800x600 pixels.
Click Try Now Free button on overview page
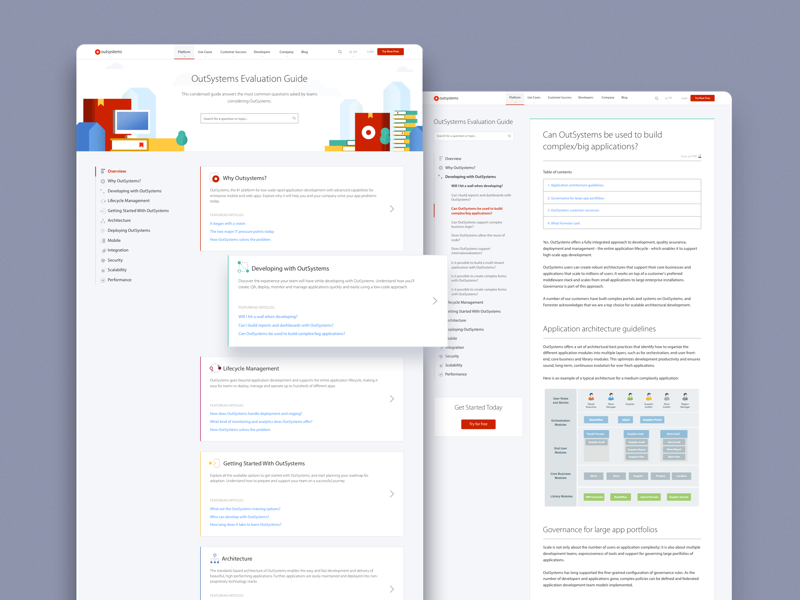(390, 52)
